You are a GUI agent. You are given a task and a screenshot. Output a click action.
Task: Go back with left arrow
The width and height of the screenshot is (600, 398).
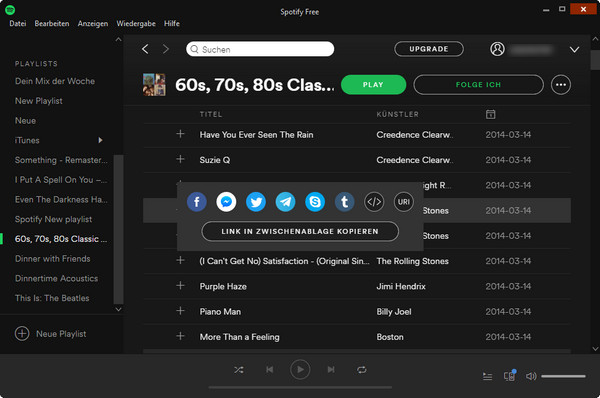(x=145, y=49)
